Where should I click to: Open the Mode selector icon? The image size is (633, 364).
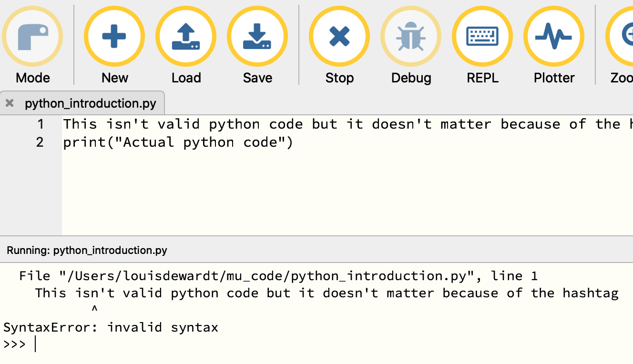click(x=32, y=37)
